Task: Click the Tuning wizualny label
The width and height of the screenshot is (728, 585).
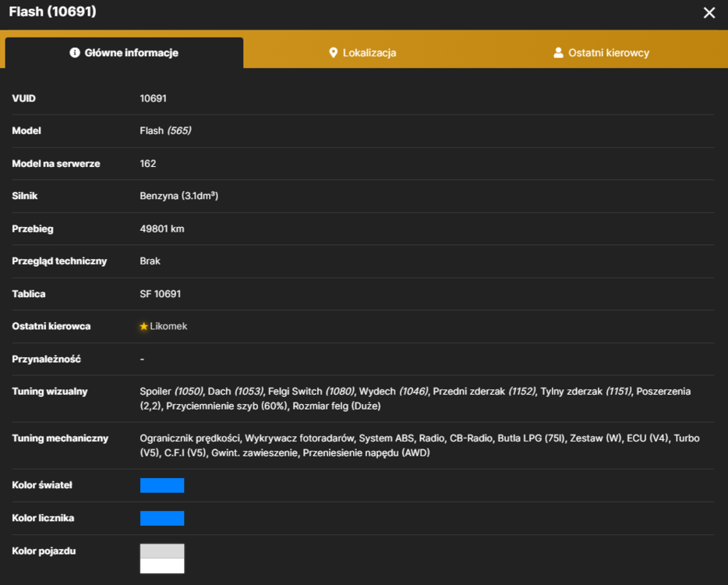Action: pyautogui.click(x=50, y=392)
